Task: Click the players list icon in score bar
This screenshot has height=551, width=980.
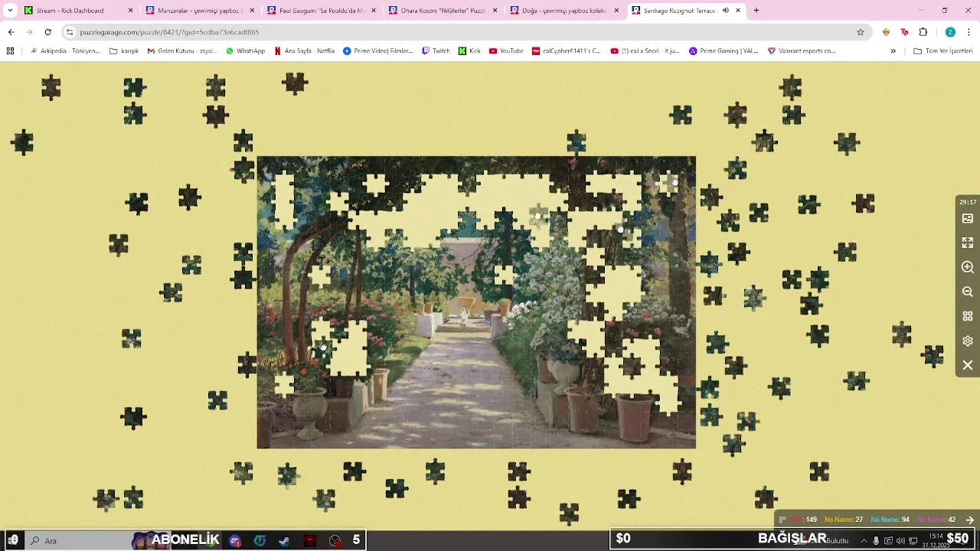Action: pyautogui.click(x=782, y=520)
